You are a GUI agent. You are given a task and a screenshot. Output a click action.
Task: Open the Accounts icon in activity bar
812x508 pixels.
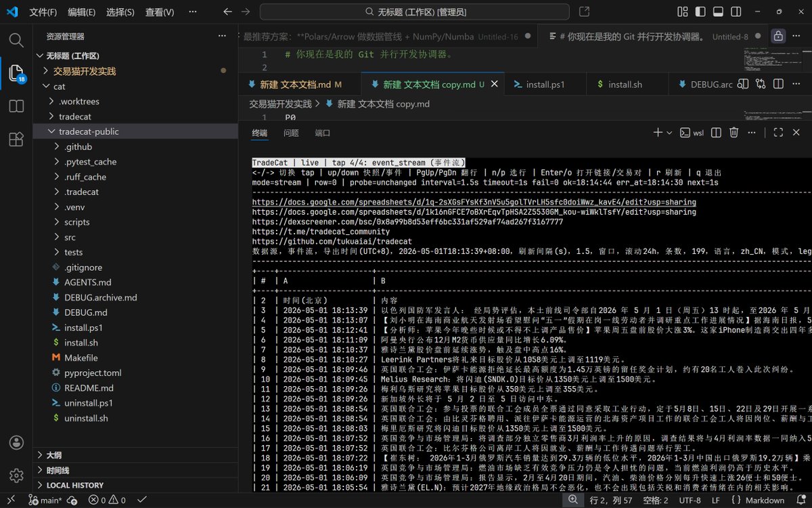pos(16,443)
